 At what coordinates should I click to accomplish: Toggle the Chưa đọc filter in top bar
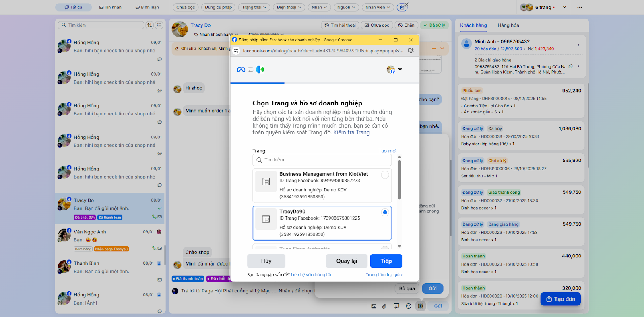[x=186, y=7]
